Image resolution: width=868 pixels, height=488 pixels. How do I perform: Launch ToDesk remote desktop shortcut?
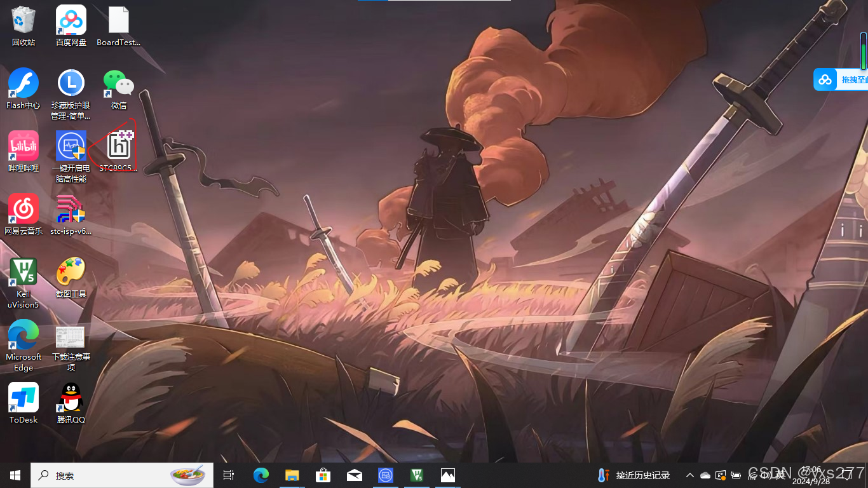pos(24,403)
